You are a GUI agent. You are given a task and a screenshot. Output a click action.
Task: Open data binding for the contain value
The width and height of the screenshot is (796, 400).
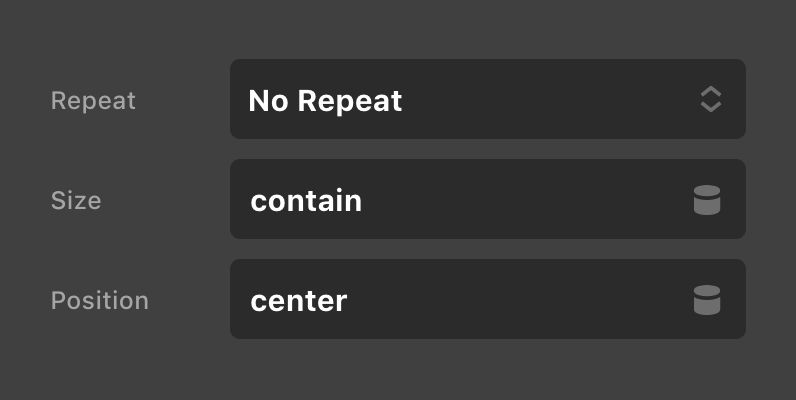pyautogui.click(x=707, y=200)
